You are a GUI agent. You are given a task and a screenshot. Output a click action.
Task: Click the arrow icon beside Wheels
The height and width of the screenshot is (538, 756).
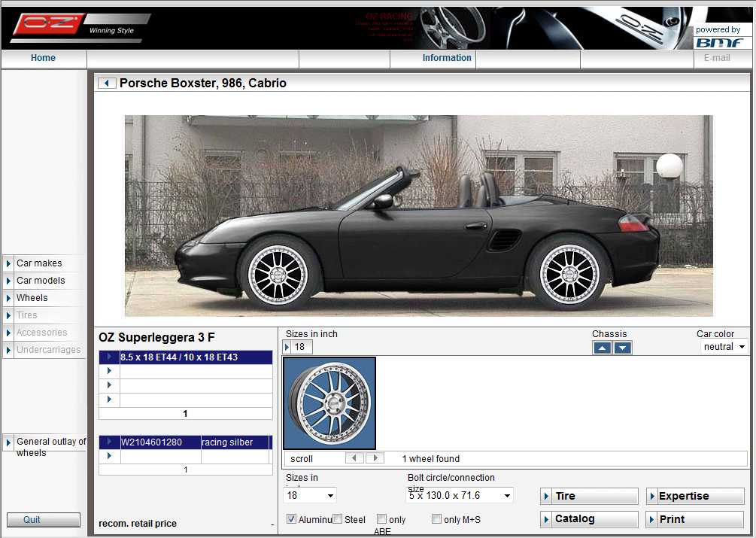click(x=8, y=298)
